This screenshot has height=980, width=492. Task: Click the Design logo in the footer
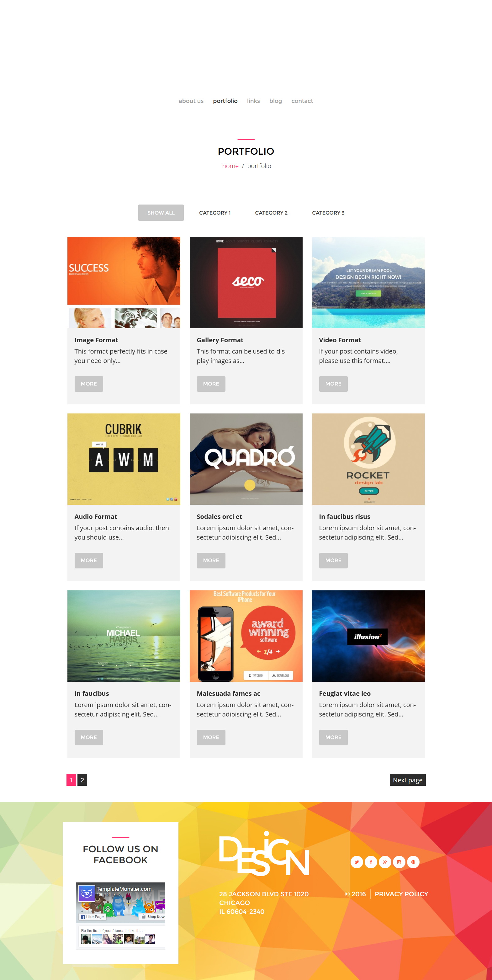pos(264,854)
